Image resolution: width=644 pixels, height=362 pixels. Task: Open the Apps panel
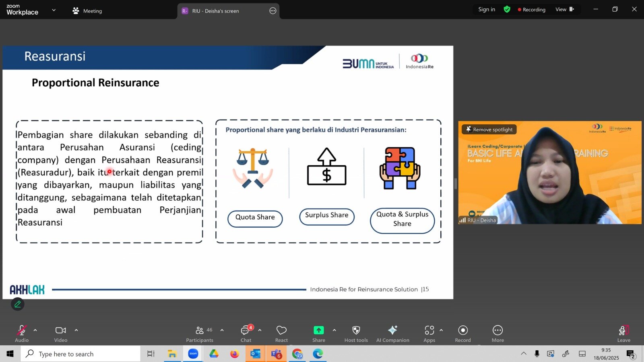click(429, 333)
